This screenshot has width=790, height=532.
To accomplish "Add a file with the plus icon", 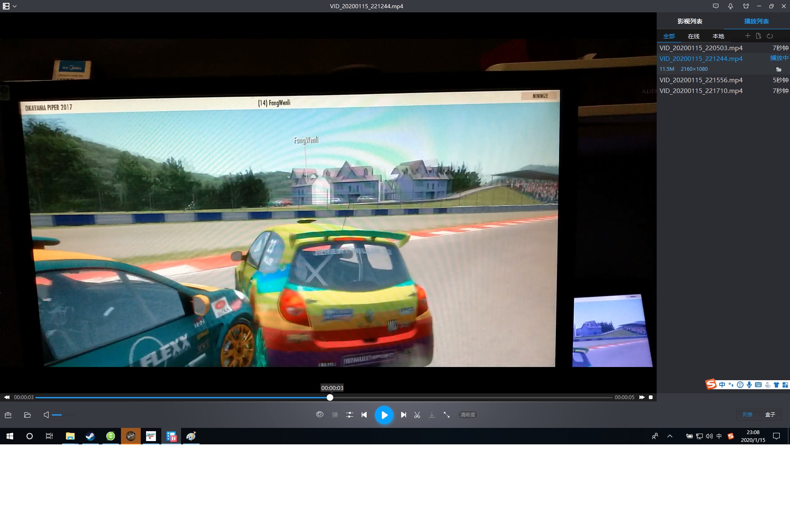I will (748, 36).
